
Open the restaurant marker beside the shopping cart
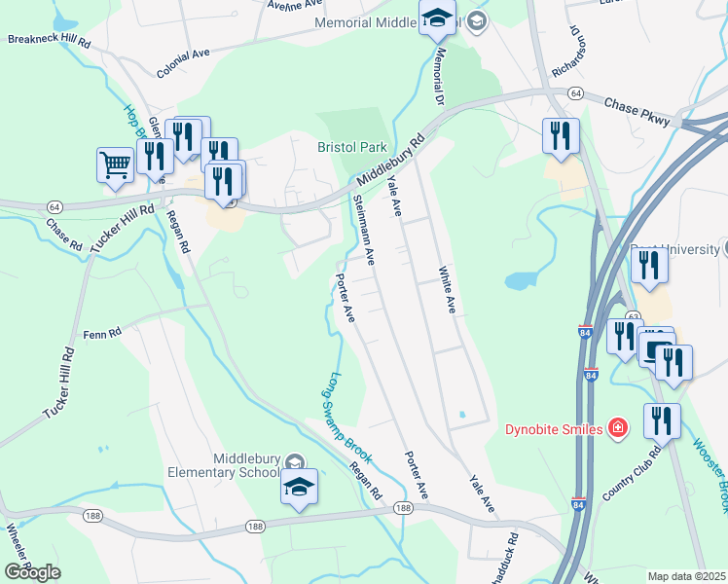click(155, 158)
